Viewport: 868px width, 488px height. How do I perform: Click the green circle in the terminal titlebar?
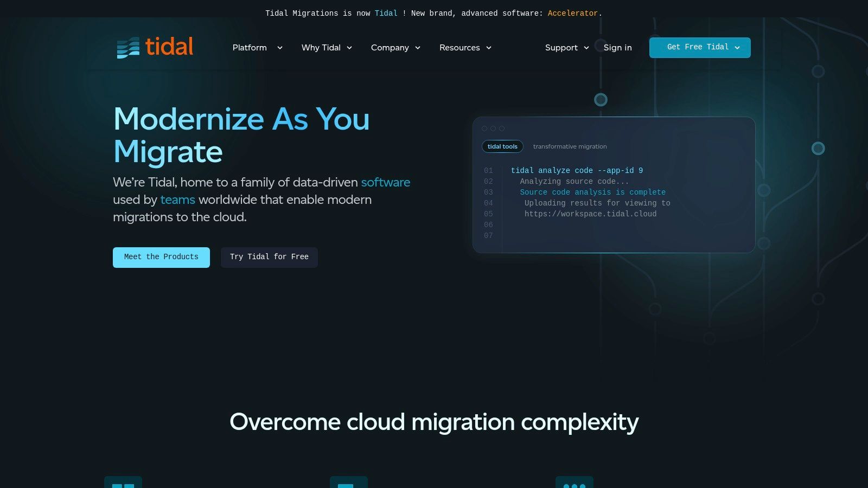(x=501, y=129)
